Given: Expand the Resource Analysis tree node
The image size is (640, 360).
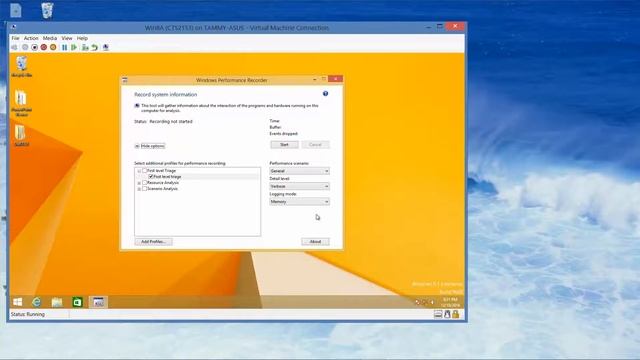Looking at the screenshot, I should 139,183.
